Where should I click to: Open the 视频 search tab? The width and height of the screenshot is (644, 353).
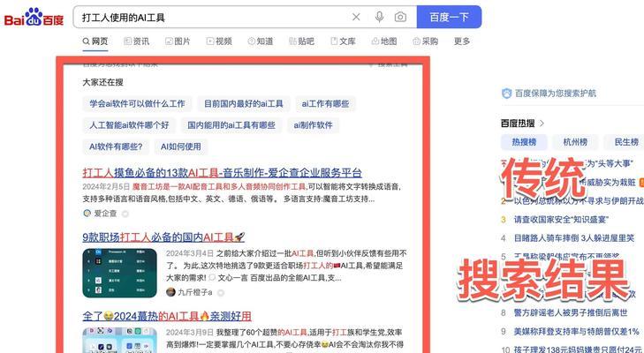[x=219, y=41]
